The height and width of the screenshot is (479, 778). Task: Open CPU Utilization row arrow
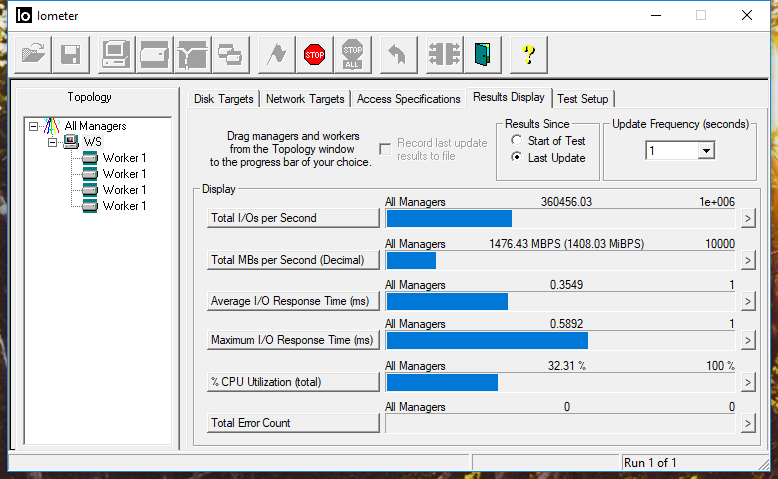click(x=748, y=382)
